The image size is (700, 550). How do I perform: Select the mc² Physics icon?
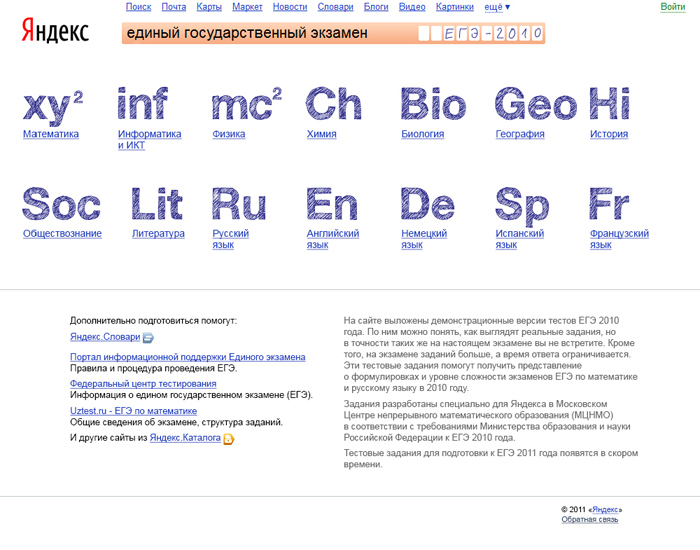tap(247, 104)
